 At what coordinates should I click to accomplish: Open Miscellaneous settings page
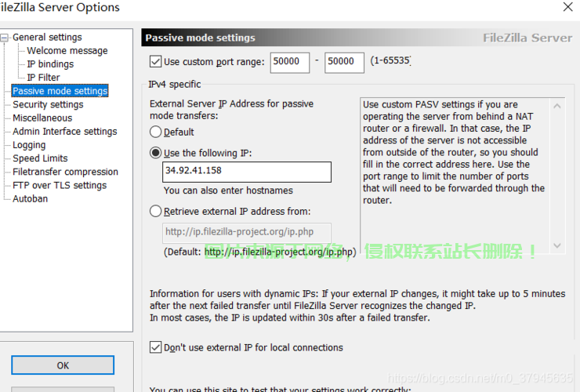(42, 118)
